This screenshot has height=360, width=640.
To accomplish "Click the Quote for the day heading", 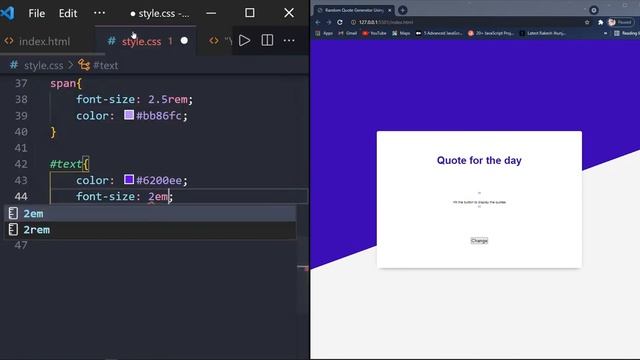I will pyautogui.click(x=479, y=160).
